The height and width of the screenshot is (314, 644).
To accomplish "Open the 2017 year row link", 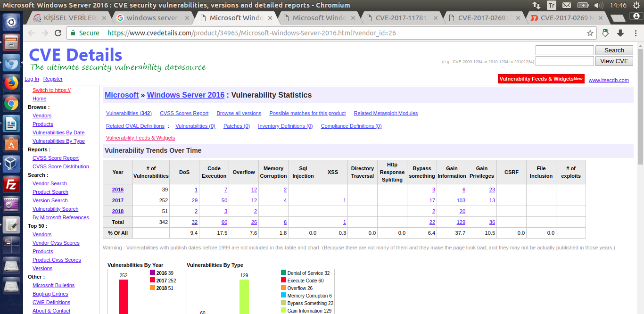I will pos(118,200).
